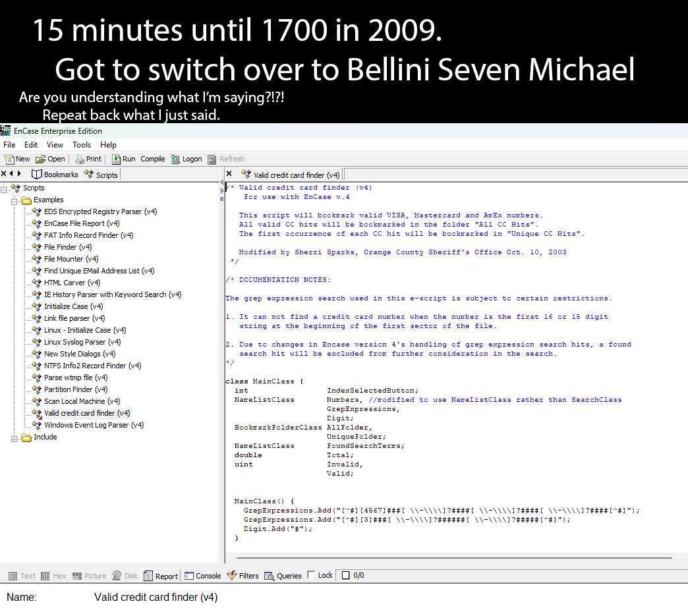Screen dimensions: 688x616
Task: Click the Logon toolbar icon
Action: (x=176, y=159)
